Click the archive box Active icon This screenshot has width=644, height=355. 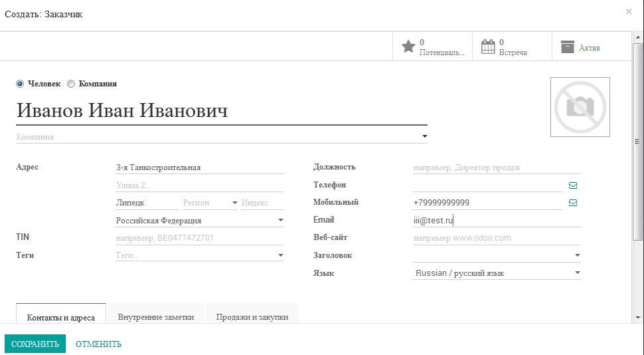point(568,47)
